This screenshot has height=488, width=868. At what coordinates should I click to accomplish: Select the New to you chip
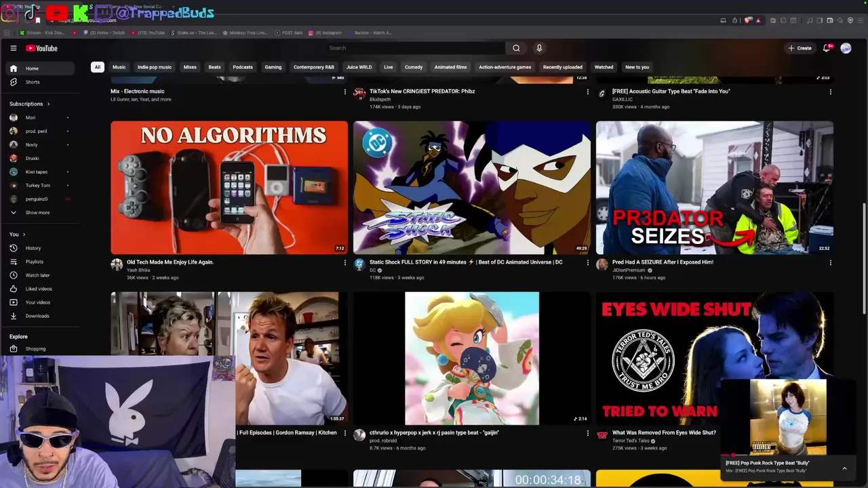click(637, 67)
